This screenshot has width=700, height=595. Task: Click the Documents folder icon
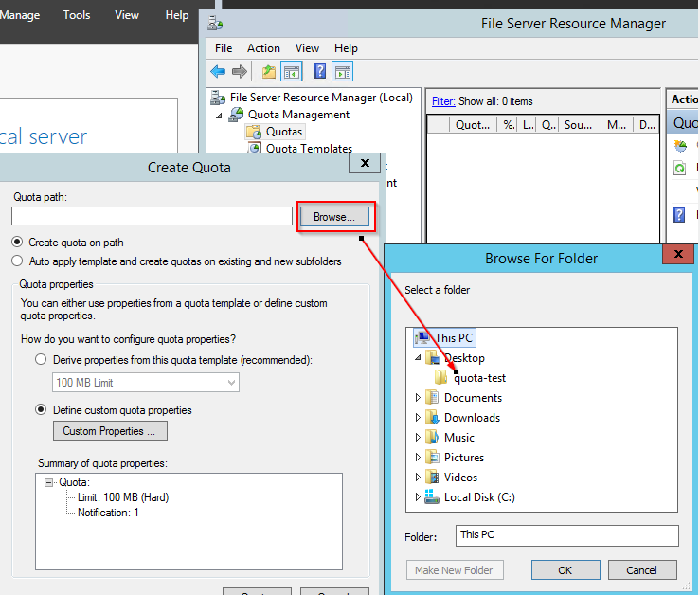[433, 398]
